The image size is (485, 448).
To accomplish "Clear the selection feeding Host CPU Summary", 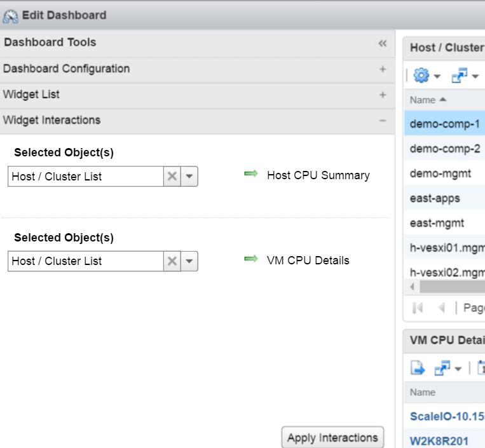I will coord(172,177).
